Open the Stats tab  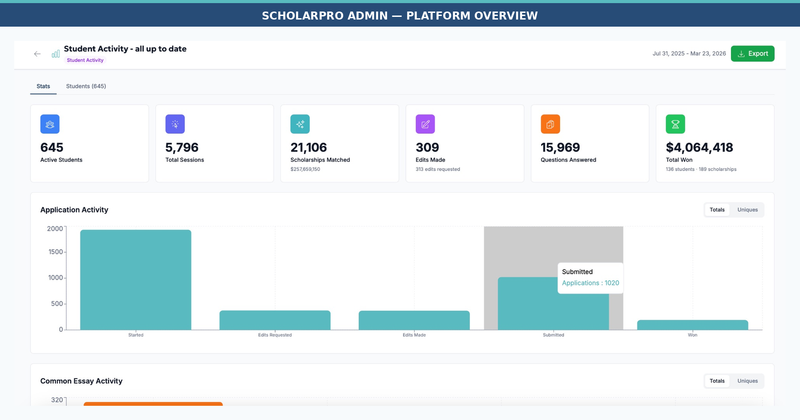[43, 87]
